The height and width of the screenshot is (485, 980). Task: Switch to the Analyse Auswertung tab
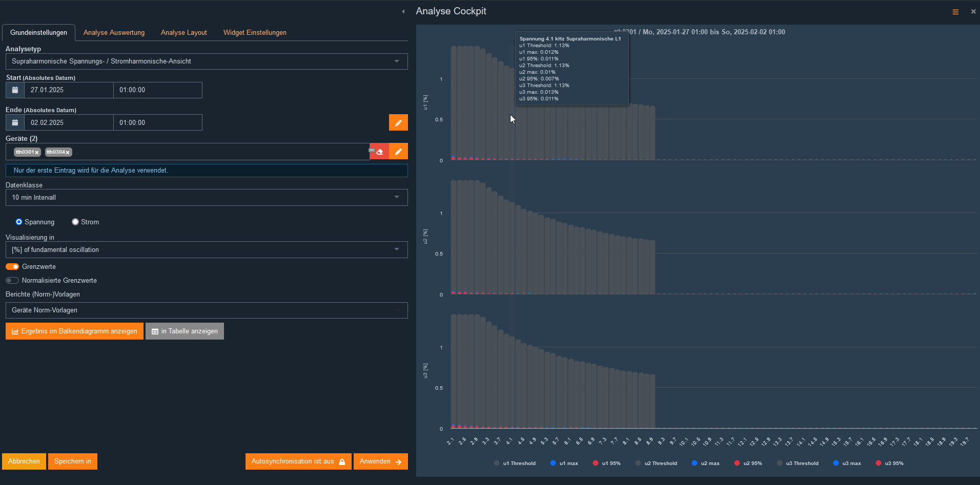coord(114,32)
